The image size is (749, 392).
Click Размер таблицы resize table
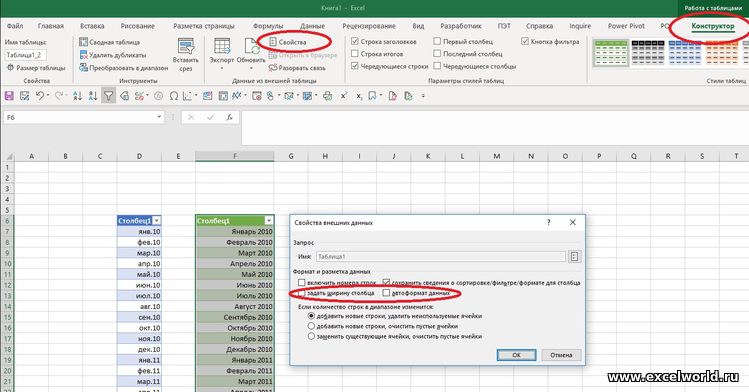pyautogui.click(x=36, y=68)
